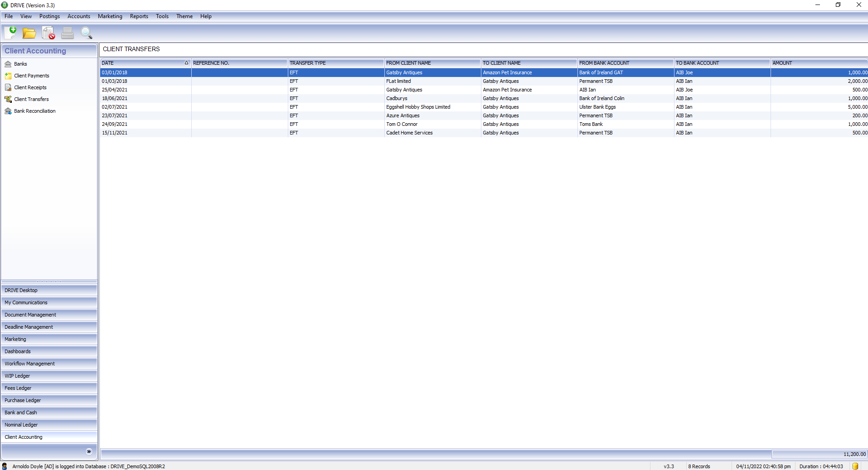This screenshot has height=470, width=868.
Task: Click the Search magnifier toolbar icon
Action: (86, 33)
